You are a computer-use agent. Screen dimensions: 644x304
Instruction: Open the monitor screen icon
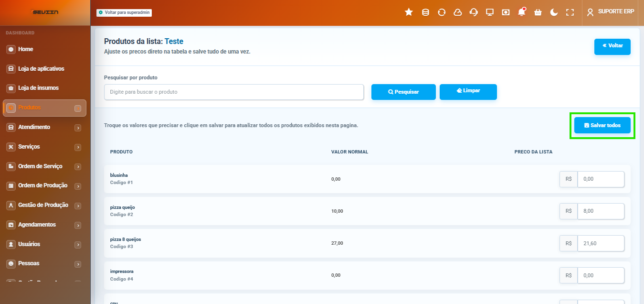(x=489, y=12)
